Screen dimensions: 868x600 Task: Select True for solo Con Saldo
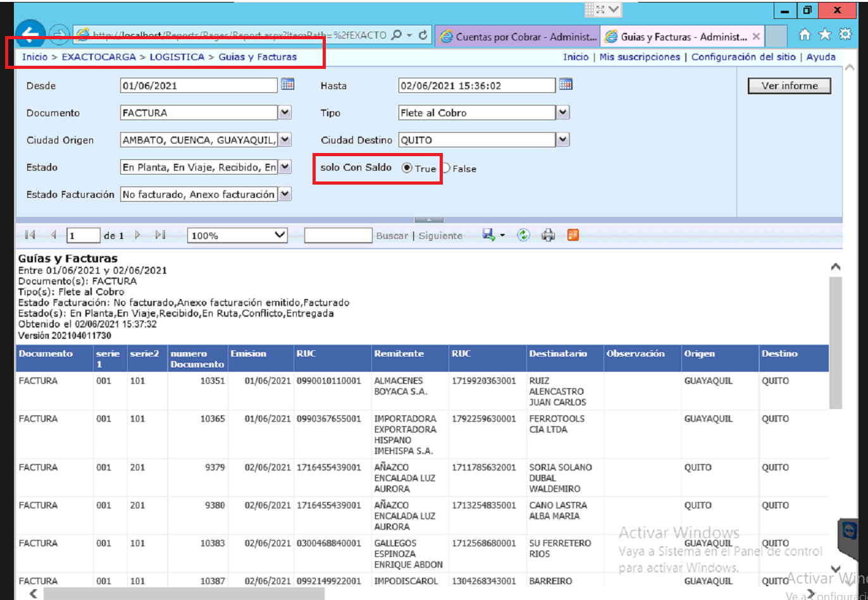pyautogui.click(x=407, y=168)
